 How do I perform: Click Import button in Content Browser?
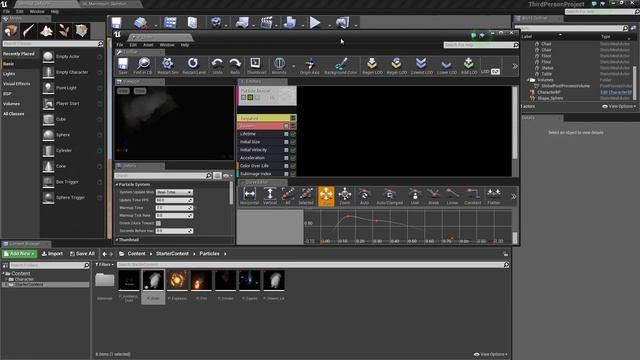click(x=52, y=253)
